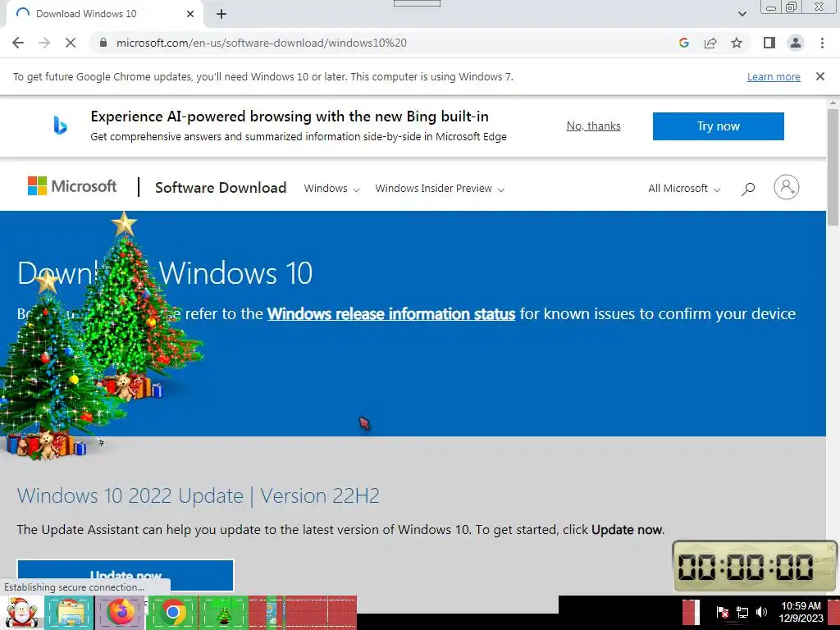The image size is (840, 630).
Task: Open the Santa Start button
Action: (21, 612)
